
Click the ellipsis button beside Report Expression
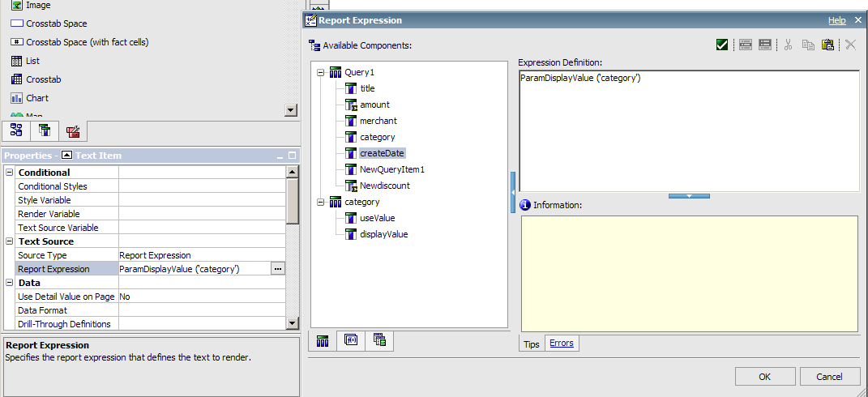pos(278,269)
